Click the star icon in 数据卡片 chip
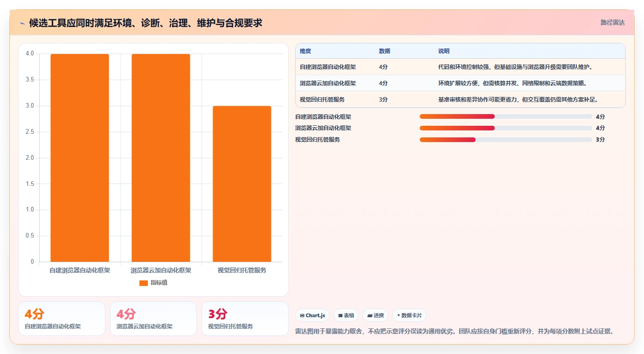This screenshot has height=354, width=644. 399,315
